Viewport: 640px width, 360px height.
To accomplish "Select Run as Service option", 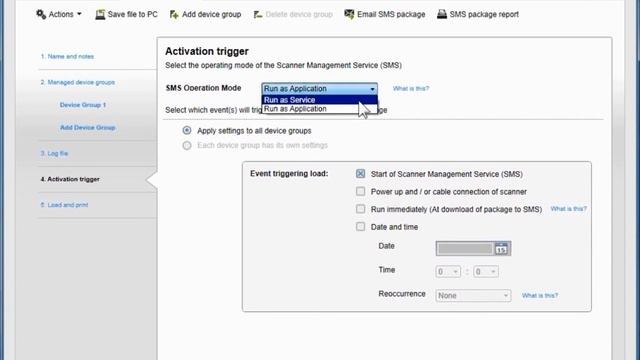I will click(319, 100).
